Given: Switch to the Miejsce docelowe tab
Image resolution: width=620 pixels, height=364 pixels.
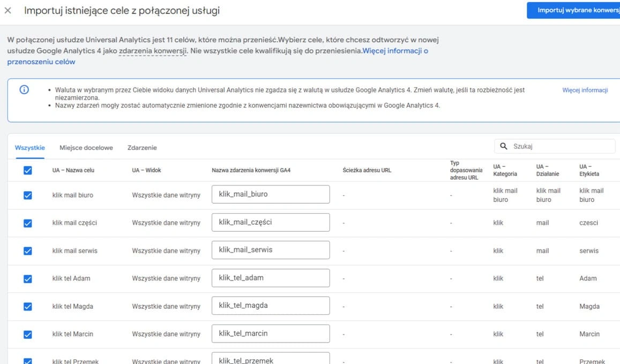Looking at the screenshot, I should coord(86,148).
